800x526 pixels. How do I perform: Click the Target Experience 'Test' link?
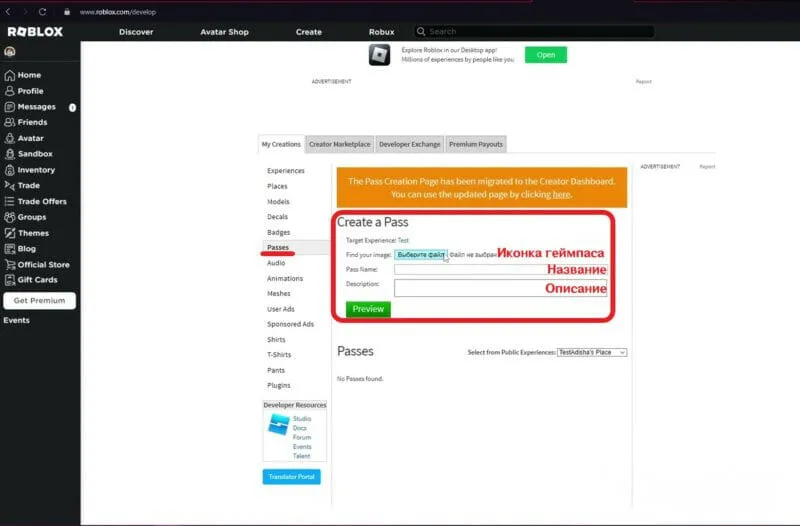pyautogui.click(x=403, y=240)
